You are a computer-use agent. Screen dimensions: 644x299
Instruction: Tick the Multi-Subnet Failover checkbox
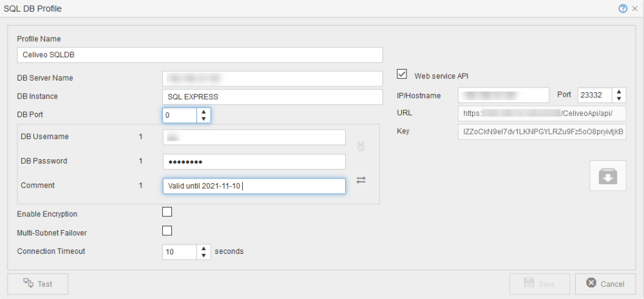tap(167, 230)
